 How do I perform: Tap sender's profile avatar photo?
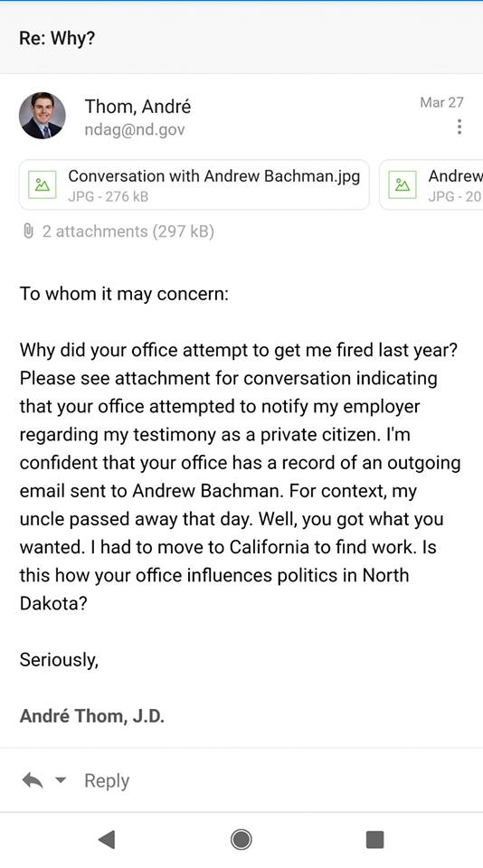point(43,116)
